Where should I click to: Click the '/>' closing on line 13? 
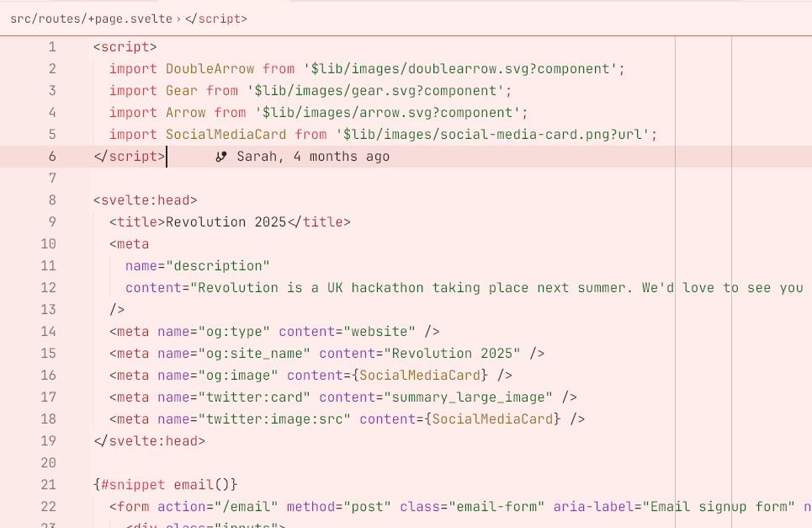click(117, 309)
